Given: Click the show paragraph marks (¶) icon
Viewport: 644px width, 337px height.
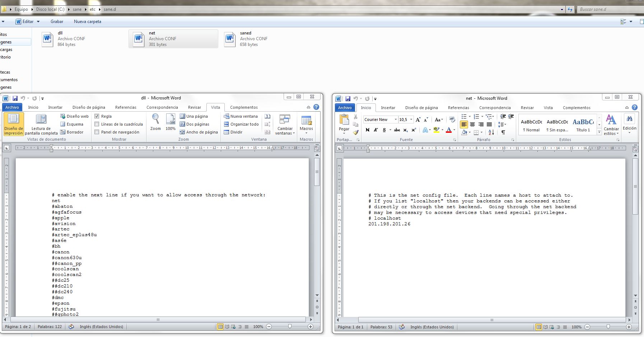Looking at the screenshot, I should 503,132.
